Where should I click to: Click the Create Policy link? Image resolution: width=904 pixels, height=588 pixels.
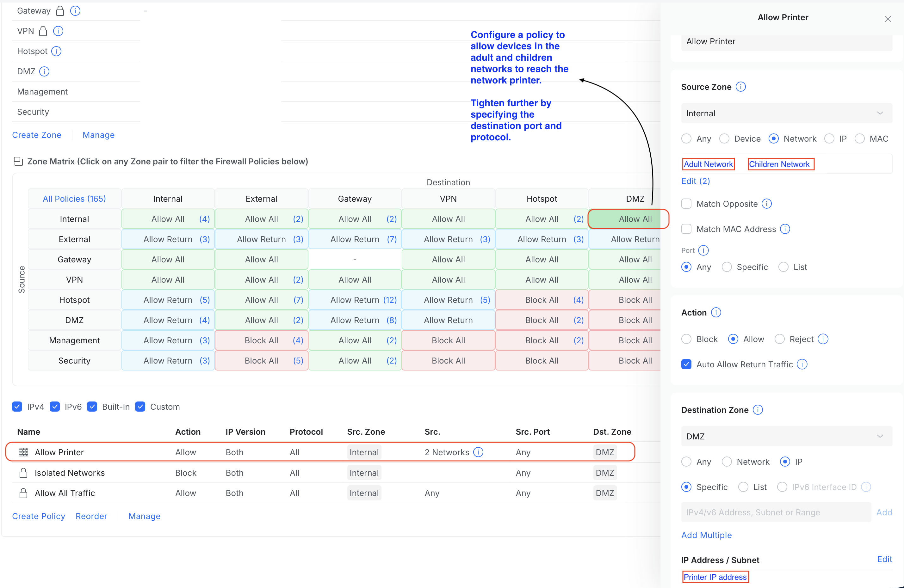pos(38,516)
